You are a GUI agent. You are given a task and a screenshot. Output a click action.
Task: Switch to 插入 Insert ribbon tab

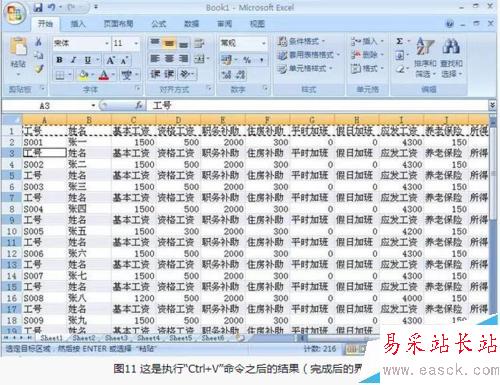click(x=78, y=24)
